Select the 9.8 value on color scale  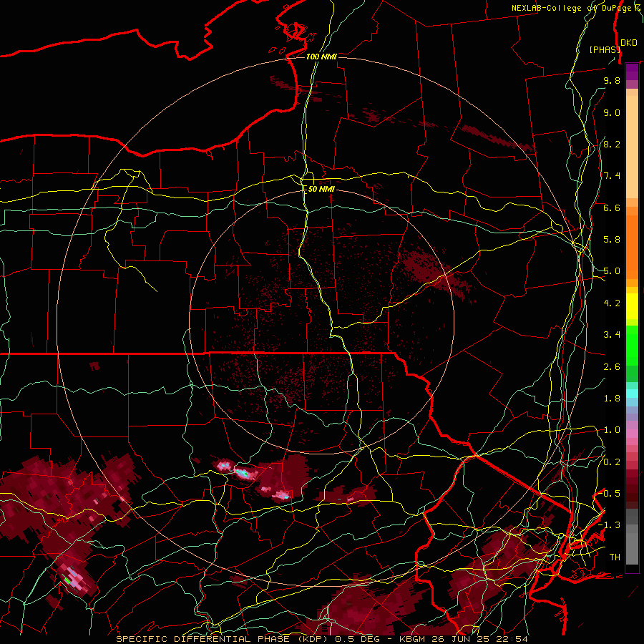[x=612, y=80]
